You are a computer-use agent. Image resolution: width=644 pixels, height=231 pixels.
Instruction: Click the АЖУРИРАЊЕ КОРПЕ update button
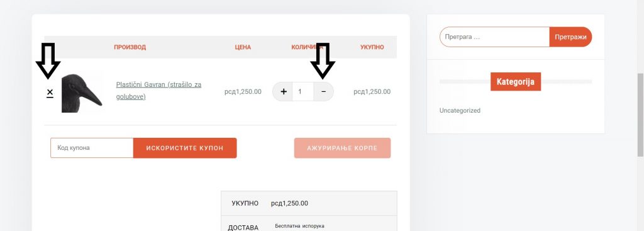click(x=342, y=148)
